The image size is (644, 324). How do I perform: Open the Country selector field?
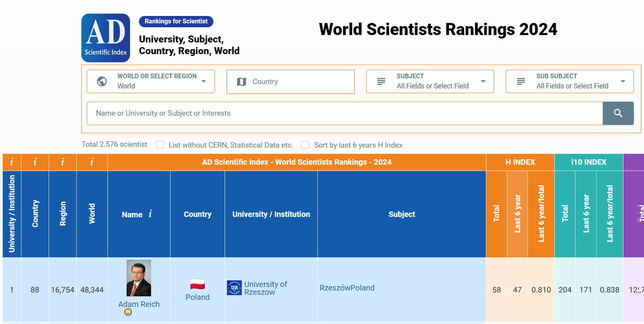click(x=290, y=82)
